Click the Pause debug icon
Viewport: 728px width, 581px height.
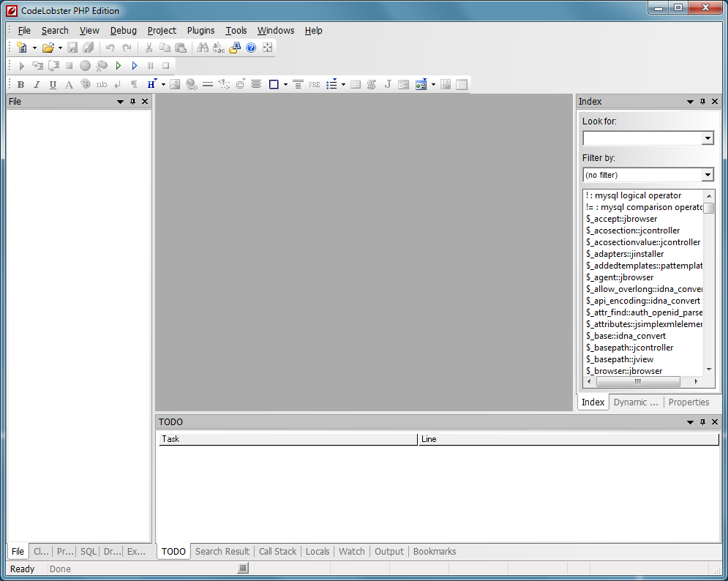tap(151, 65)
